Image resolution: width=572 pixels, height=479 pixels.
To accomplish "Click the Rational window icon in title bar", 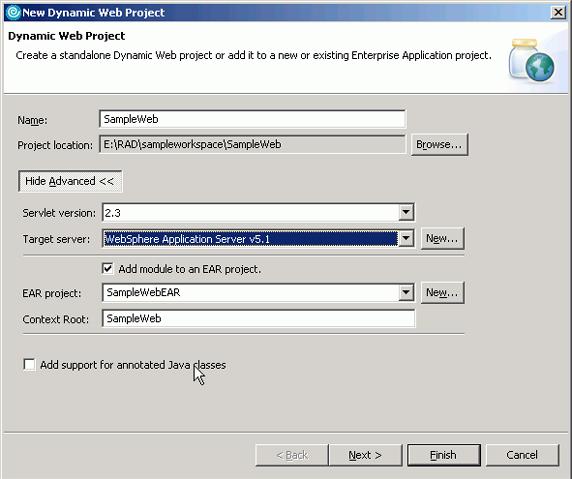I will tap(13, 12).
